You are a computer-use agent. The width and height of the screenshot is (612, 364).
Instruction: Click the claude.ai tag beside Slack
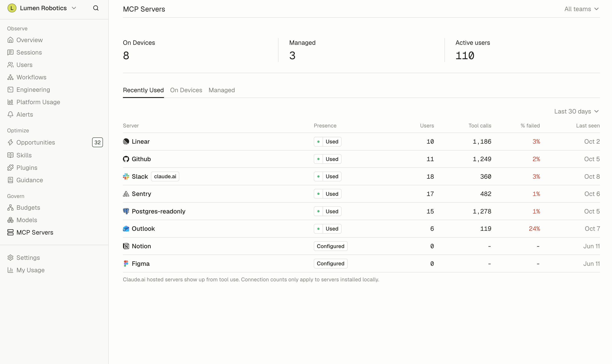165,176
